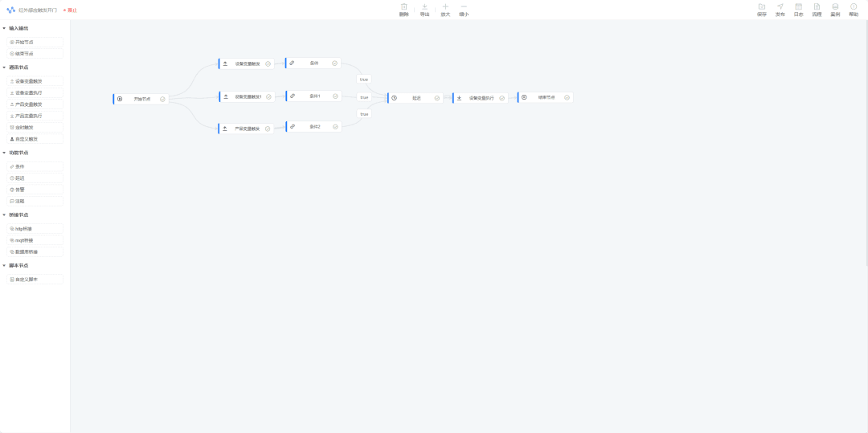Select the 设备变量触发1 node label on canvas
The width and height of the screenshot is (868, 433).
pyautogui.click(x=248, y=96)
